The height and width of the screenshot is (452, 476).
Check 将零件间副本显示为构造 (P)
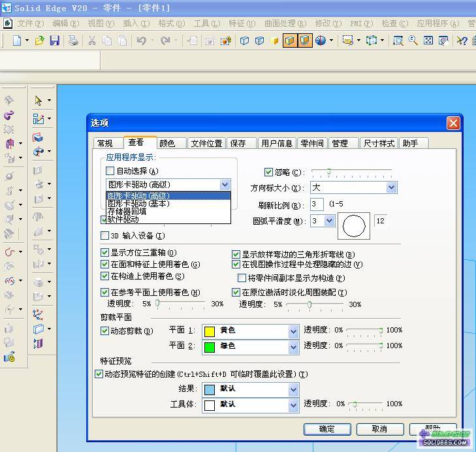[x=242, y=278]
